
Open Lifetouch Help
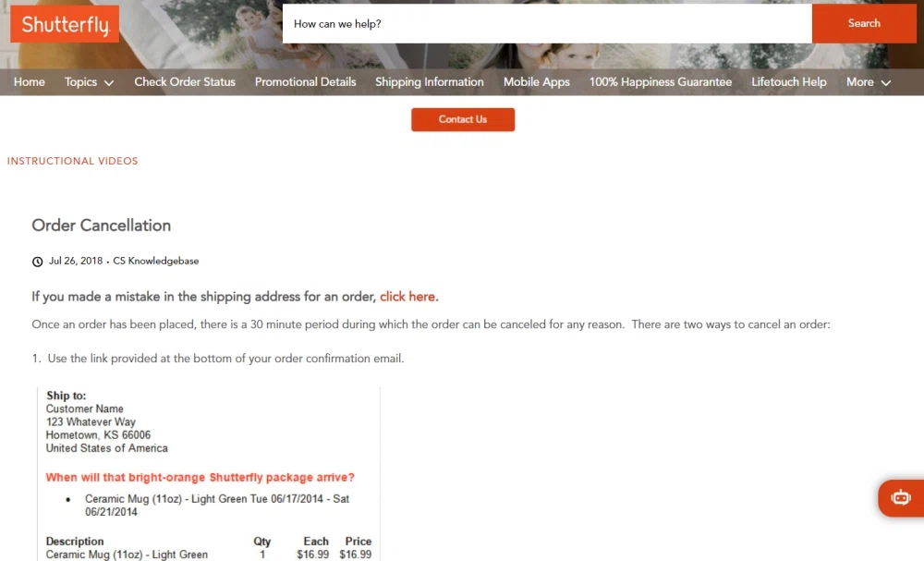(x=788, y=82)
